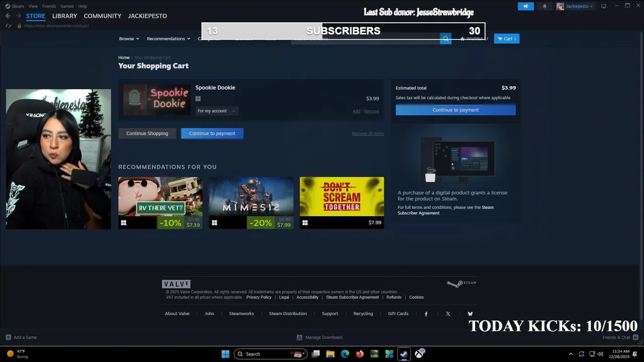Click the Home breadcrumb link
Image resolution: width=644 pixels, height=362 pixels.
[x=124, y=58]
